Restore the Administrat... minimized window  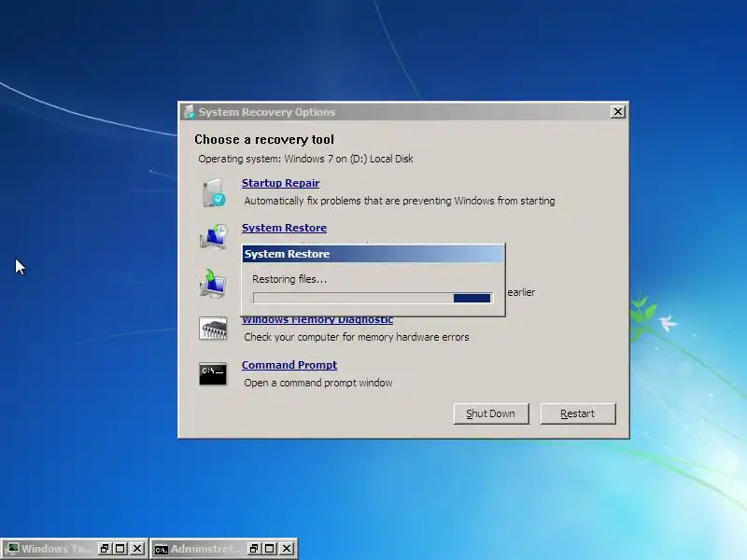(254, 549)
